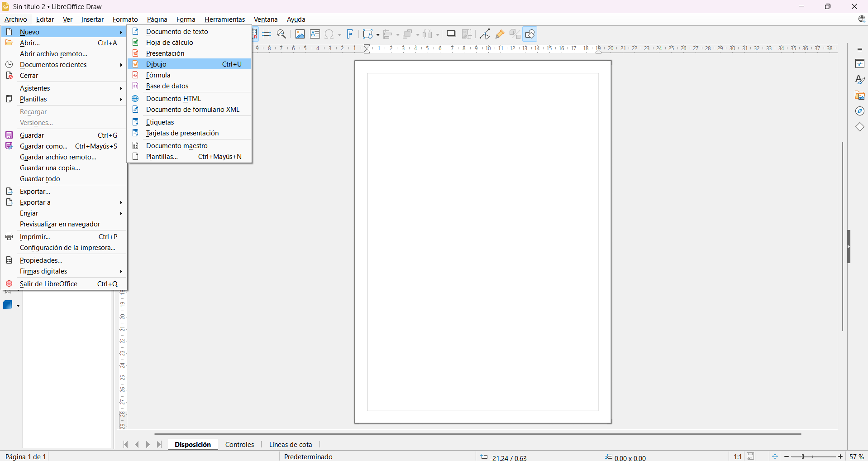Open the Gallery sidebar panel
Screen dimensions: 868x461
click(x=860, y=96)
